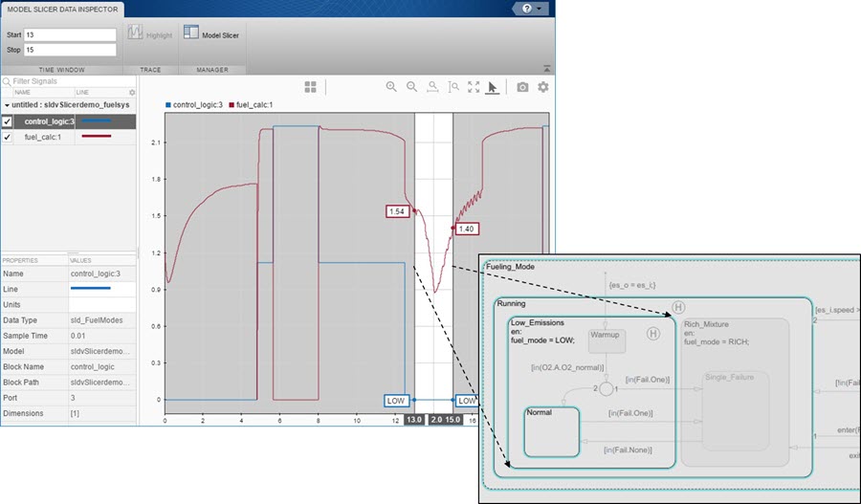
Task: Select the Warmup state in the chart
Action: (607, 340)
